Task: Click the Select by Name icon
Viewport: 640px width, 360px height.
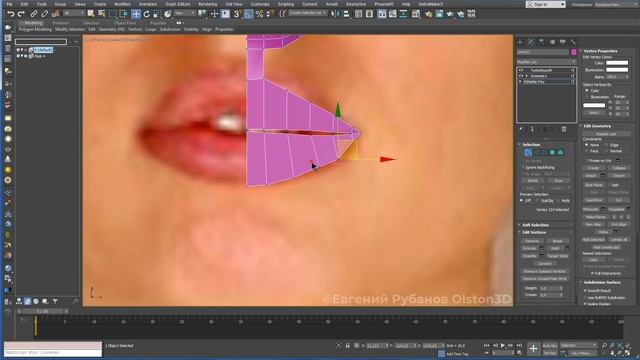Action: coord(102,14)
